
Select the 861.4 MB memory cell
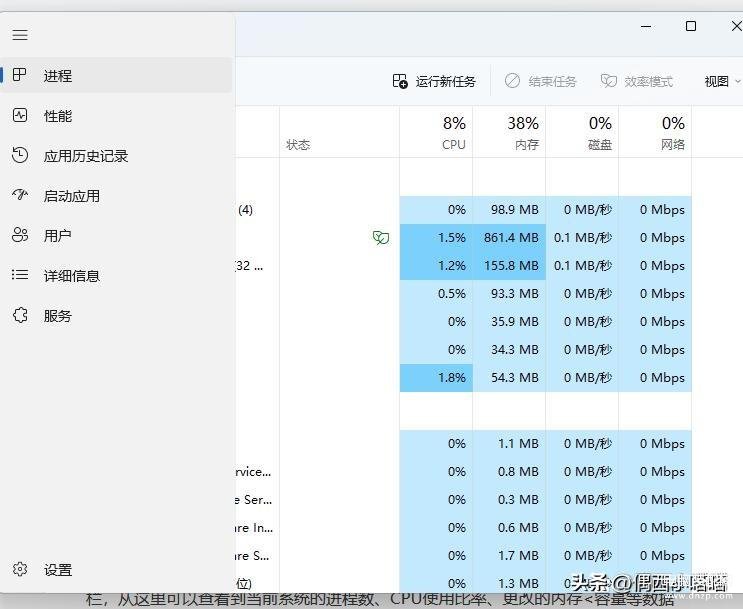(x=509, y=237)
